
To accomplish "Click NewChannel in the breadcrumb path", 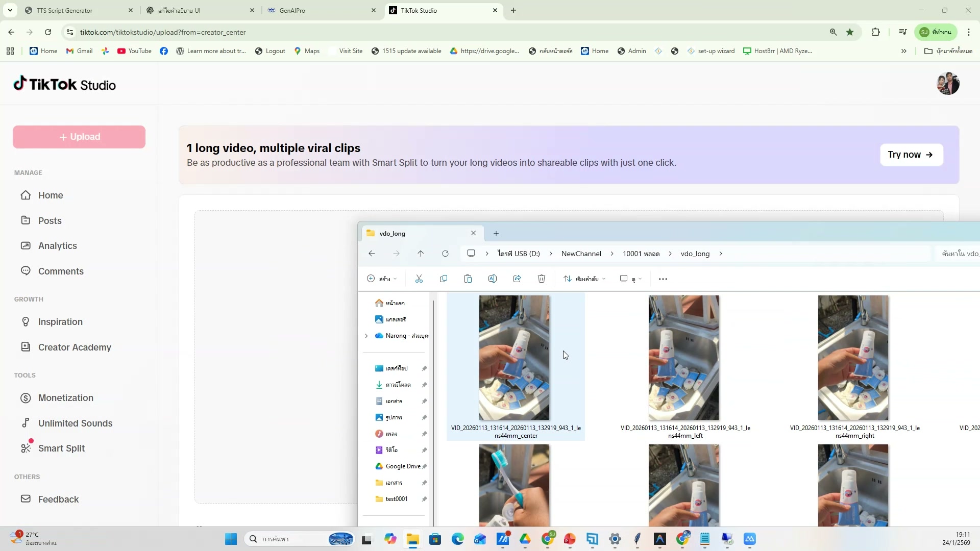I will tap(581, 254).
